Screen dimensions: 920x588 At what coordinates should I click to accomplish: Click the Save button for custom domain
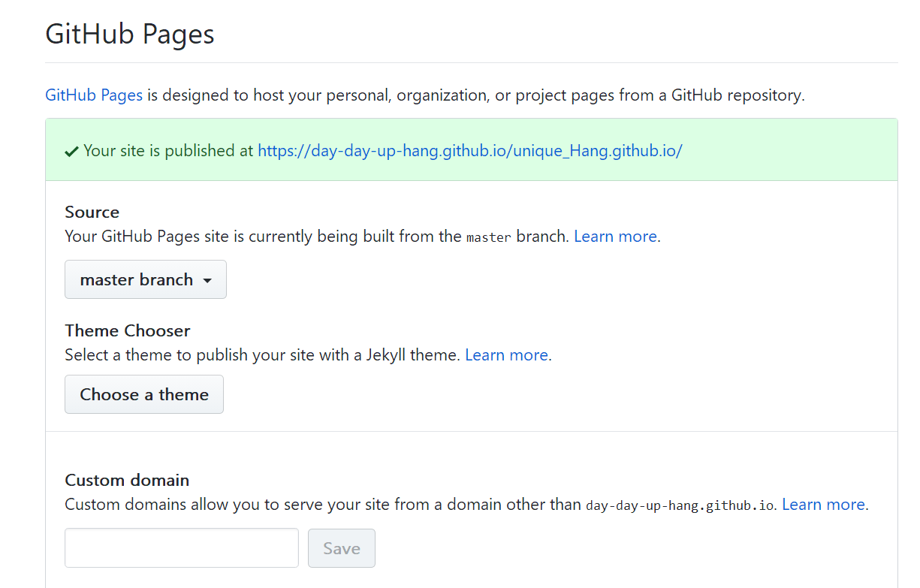342,548
